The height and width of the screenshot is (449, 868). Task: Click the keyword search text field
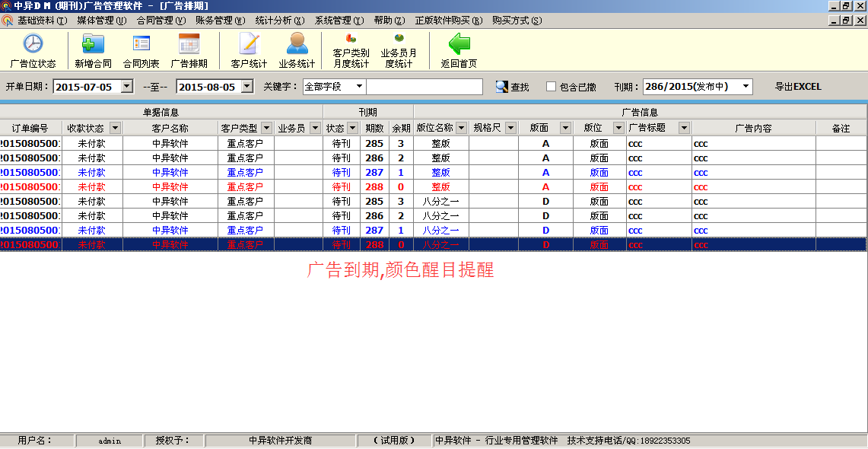pyautogui.click(x=424, y=87)
